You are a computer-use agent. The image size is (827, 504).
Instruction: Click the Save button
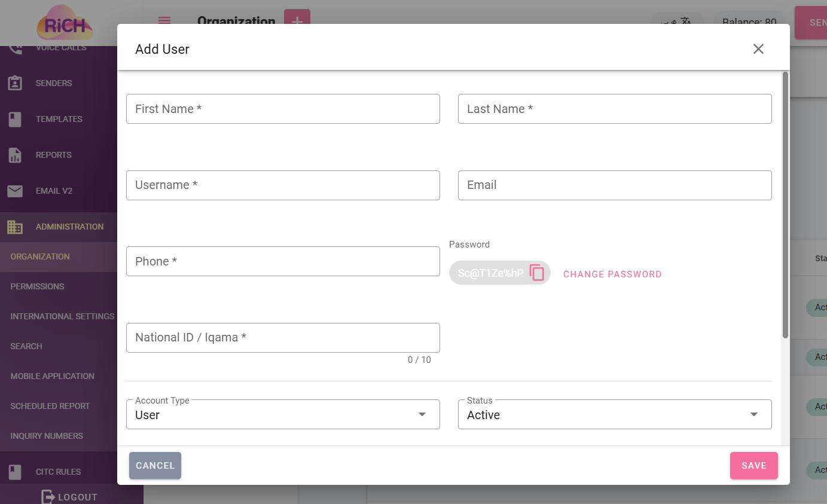(754, 465)
